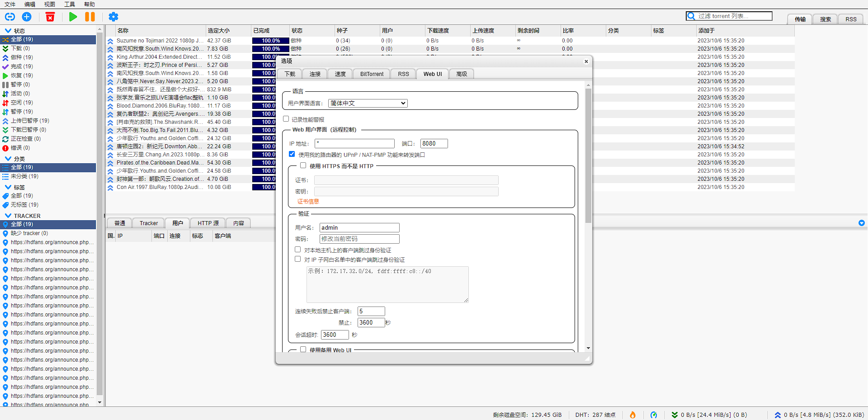Click the 用户名 field containing admin

point(359,227)
